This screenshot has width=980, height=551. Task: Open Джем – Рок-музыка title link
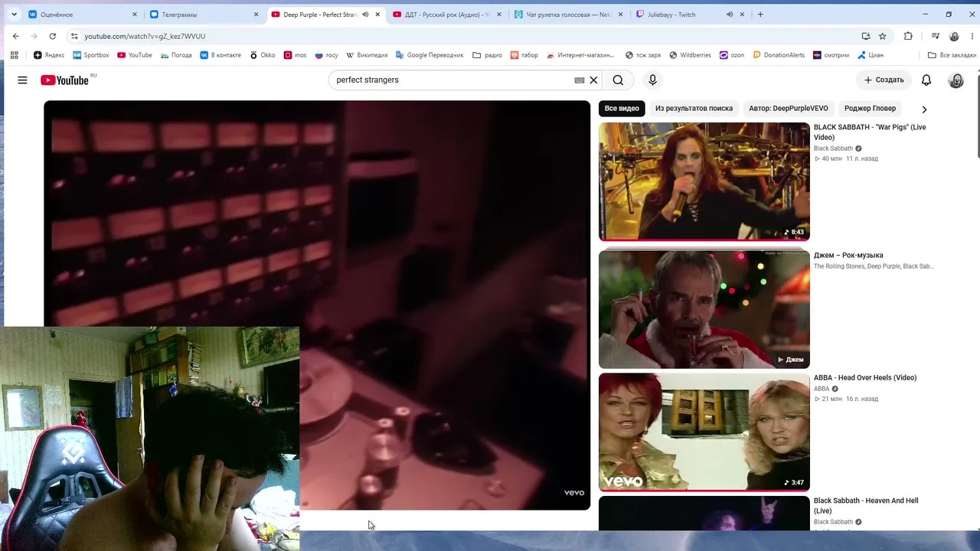[848, 255]
